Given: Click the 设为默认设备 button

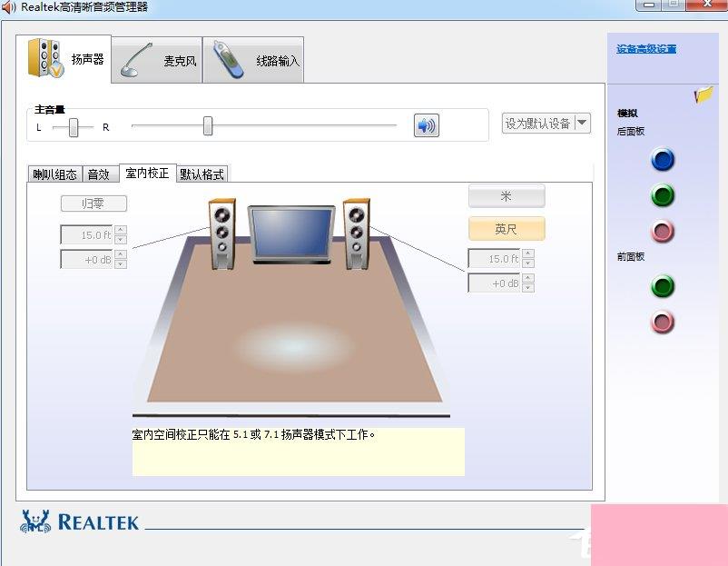Looking at the screenshot, I should click(538, 124).
